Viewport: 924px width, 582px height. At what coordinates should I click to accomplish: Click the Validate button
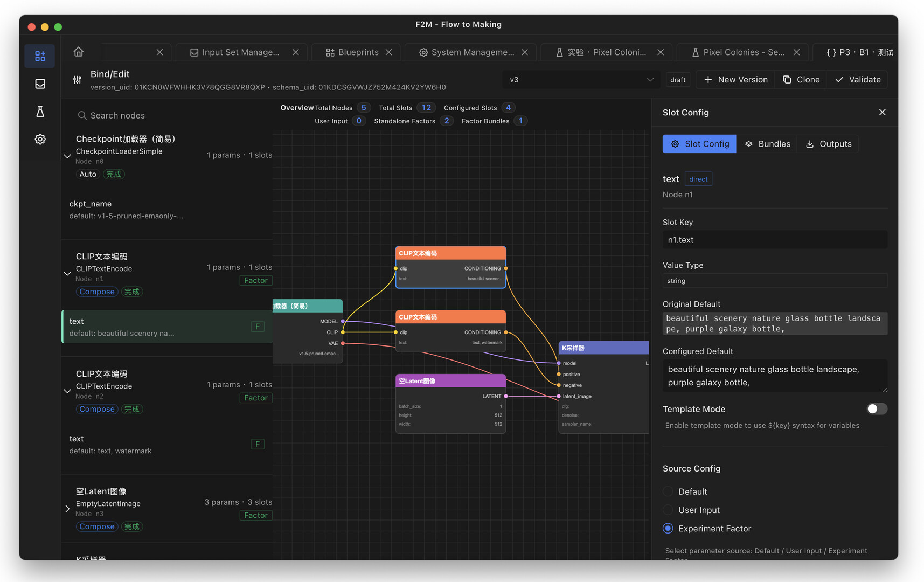tap(857, 79)
